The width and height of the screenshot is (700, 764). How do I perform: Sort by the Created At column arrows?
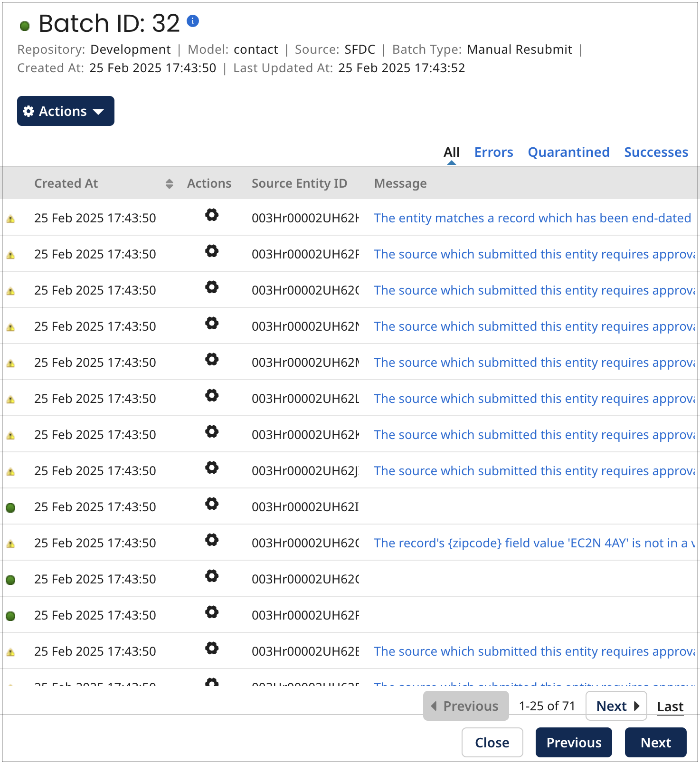[x=169, y=184]
